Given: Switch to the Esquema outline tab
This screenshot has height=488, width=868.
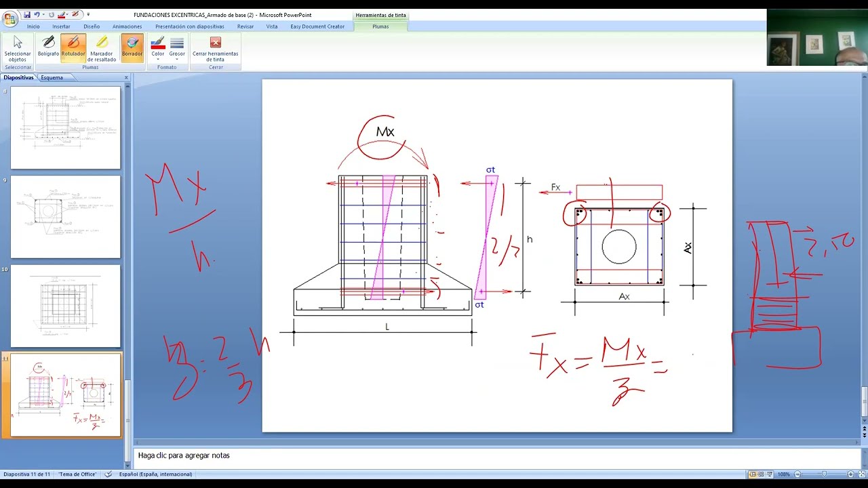Looking at the screenshot, I should click(x=52, y=77).
